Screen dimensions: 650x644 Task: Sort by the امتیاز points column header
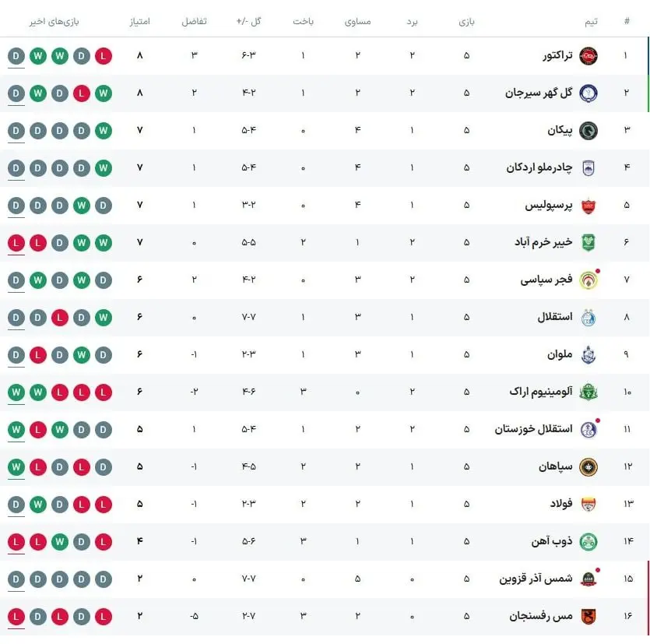tap(139, 22)
